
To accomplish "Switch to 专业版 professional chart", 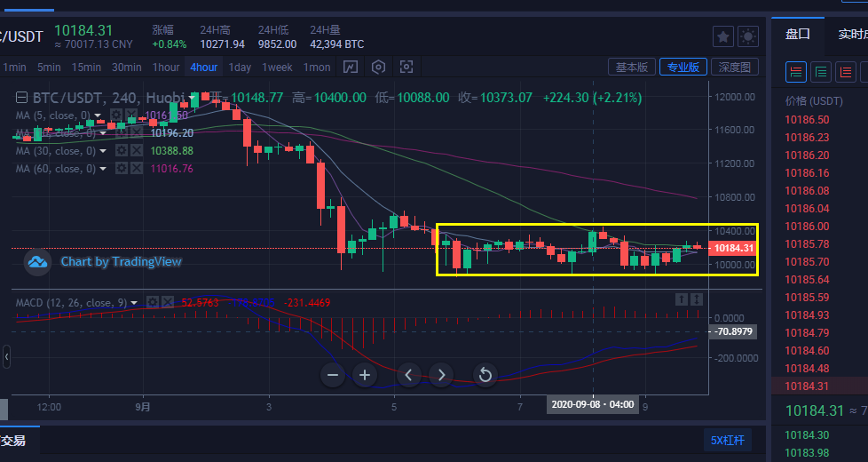I will click(683, 67).
